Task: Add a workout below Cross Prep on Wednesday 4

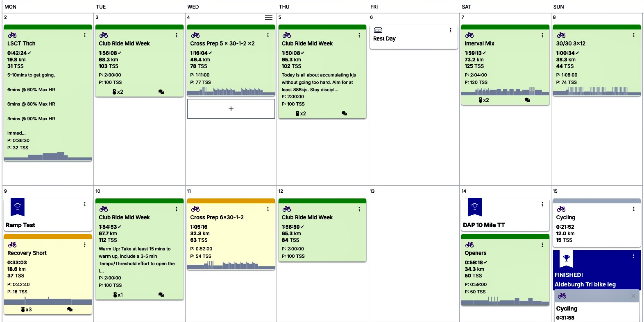Action: [x=231, y=109]
